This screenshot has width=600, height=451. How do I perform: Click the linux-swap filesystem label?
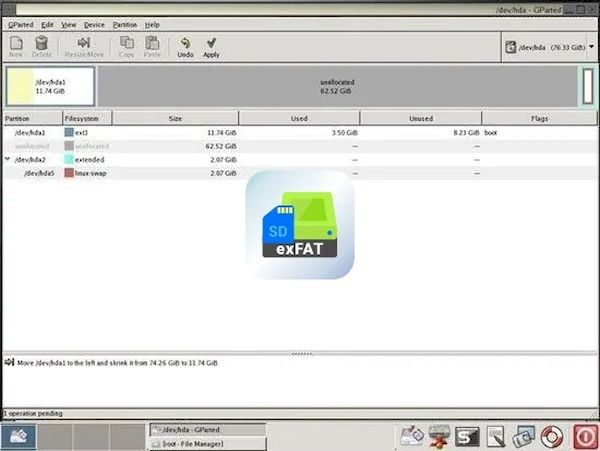click(91, 173)
